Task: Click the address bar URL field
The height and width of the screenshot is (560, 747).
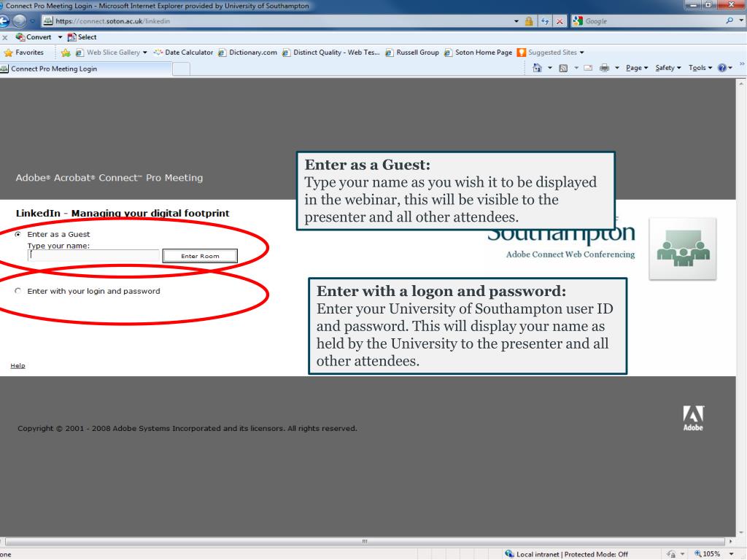Action: pyautogui.click(x=278, y=21)
